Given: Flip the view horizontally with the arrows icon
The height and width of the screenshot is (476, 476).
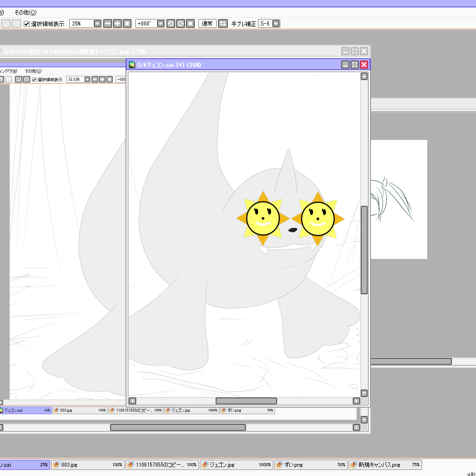Looking at the screenshot, I should coord(223,24).
